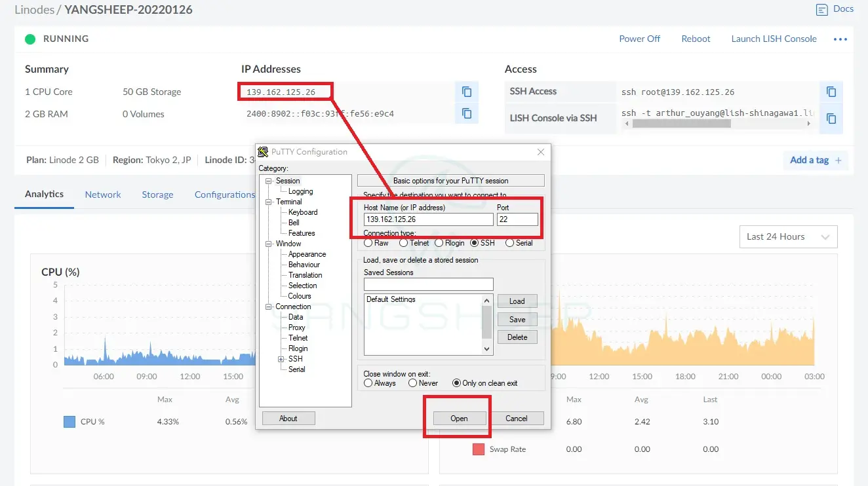Select the Raw connection type

point(368,243)
